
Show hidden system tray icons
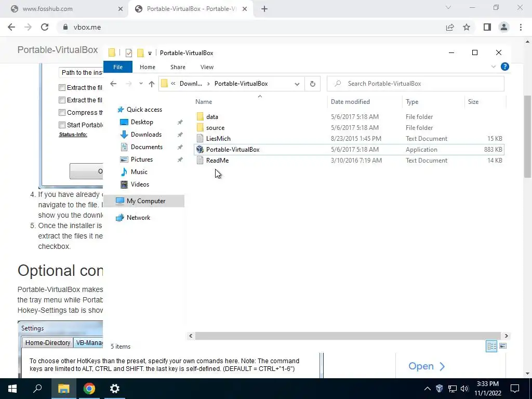pyautogui.click(x=428, y=389)
